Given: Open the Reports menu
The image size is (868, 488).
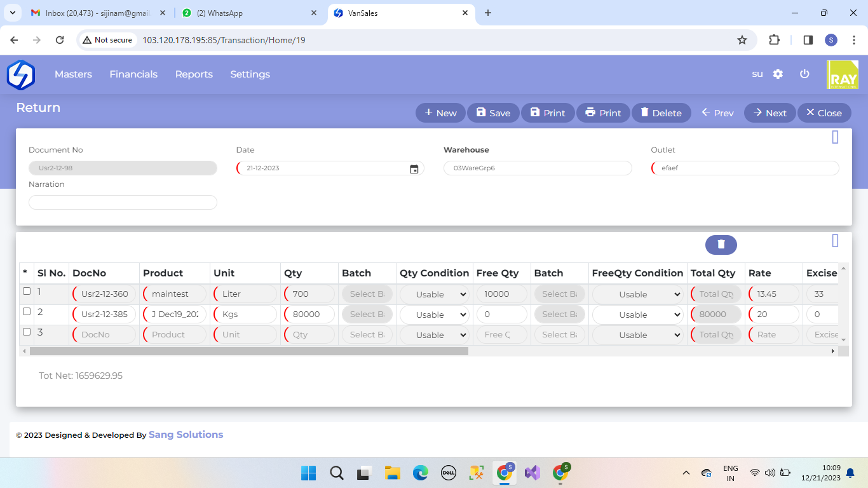Looking at the screenshot, I should (194, 74).
